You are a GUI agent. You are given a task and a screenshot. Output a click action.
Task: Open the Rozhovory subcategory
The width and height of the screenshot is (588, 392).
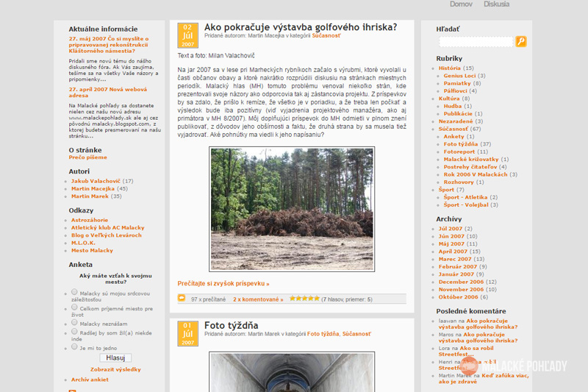459,182
